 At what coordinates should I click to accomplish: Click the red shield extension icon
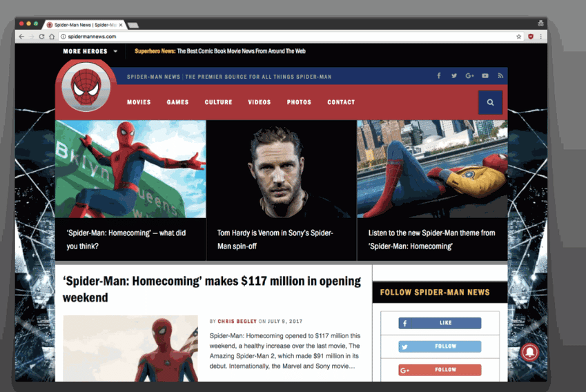click(531, 37)
